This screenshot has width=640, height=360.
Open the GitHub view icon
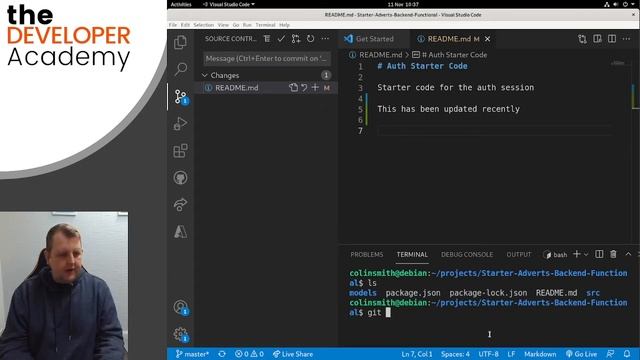pyautogui.click(x=180, y=178)
